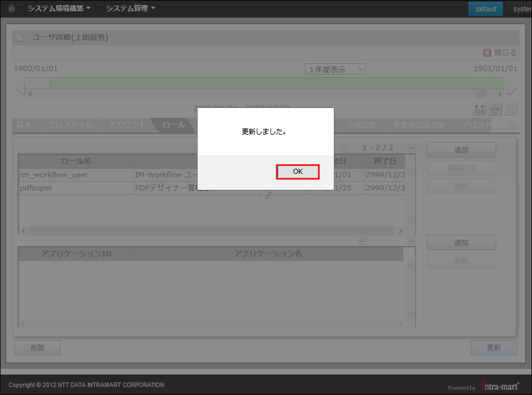Screen dimensions: 532x395
Task: Click the bottom-left 削除 button
Action: point(37,347)
